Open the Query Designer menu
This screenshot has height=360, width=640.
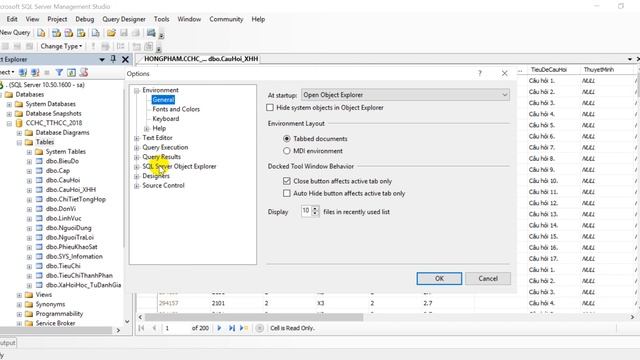pyautogui.click(x=124, y=19)
